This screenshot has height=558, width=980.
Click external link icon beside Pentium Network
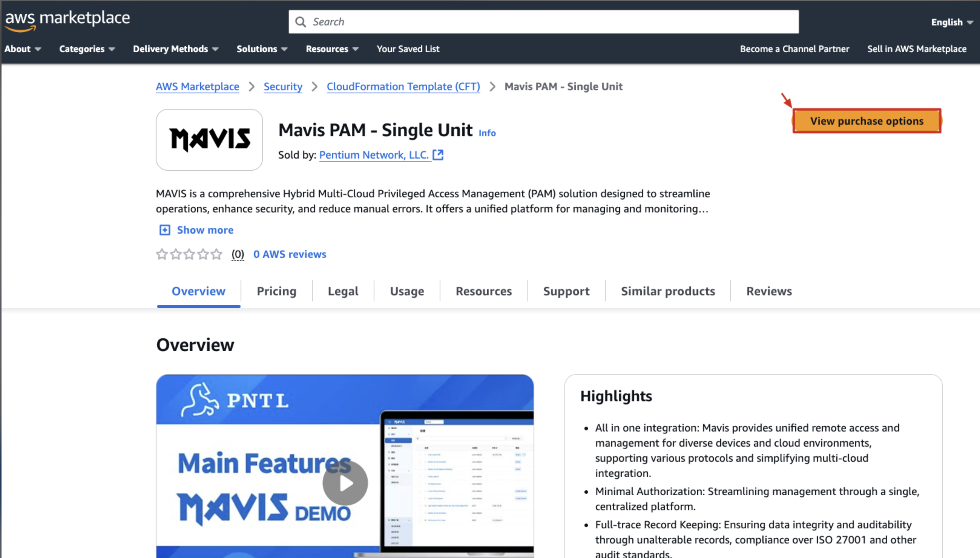tap(438, 155)
